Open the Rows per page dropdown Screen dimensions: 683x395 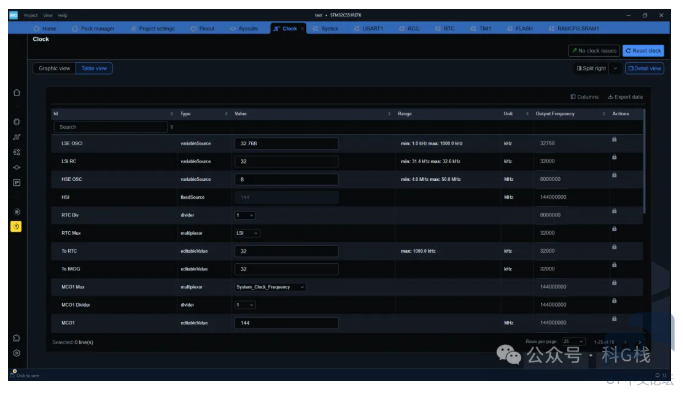pos(573,341)
